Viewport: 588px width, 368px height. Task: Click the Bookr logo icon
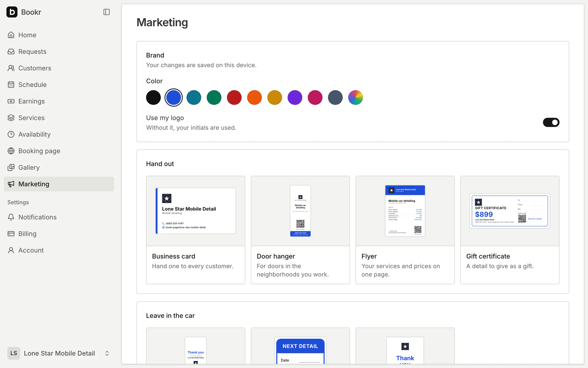coord(12,12)
